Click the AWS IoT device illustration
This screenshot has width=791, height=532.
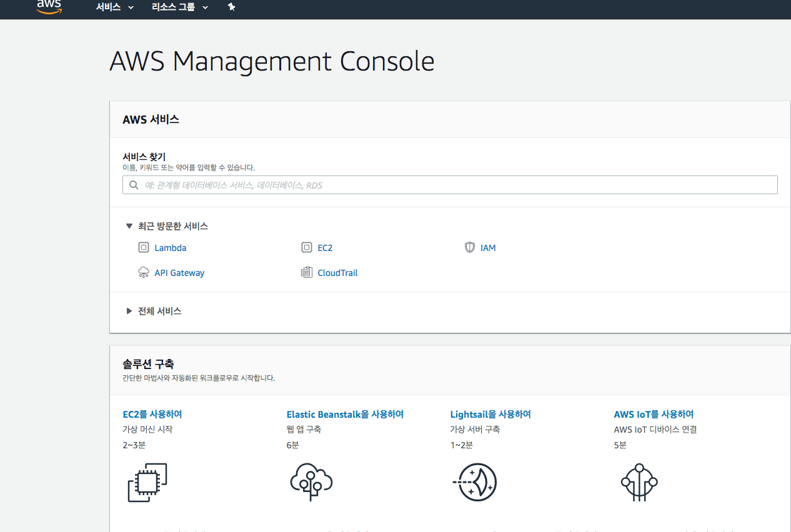tap(639, 482)
